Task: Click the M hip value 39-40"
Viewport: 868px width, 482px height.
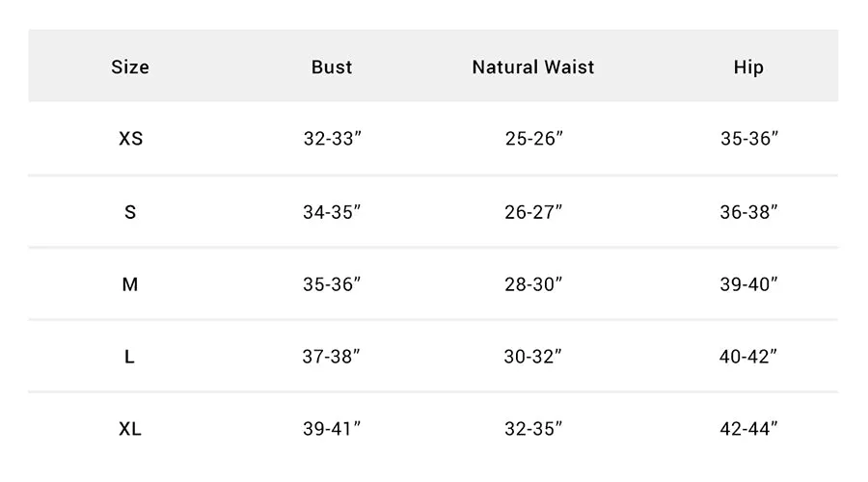Action: (x=748, y=284)
